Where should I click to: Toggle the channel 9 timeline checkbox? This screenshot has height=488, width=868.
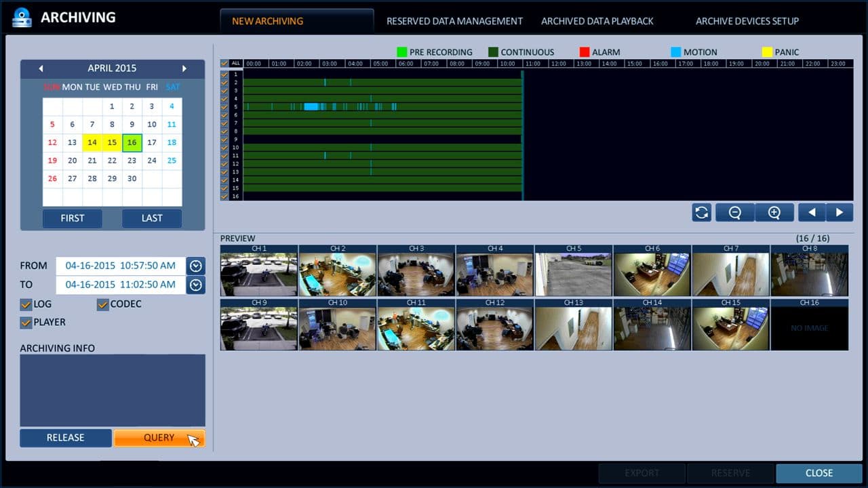coord(224,139)
